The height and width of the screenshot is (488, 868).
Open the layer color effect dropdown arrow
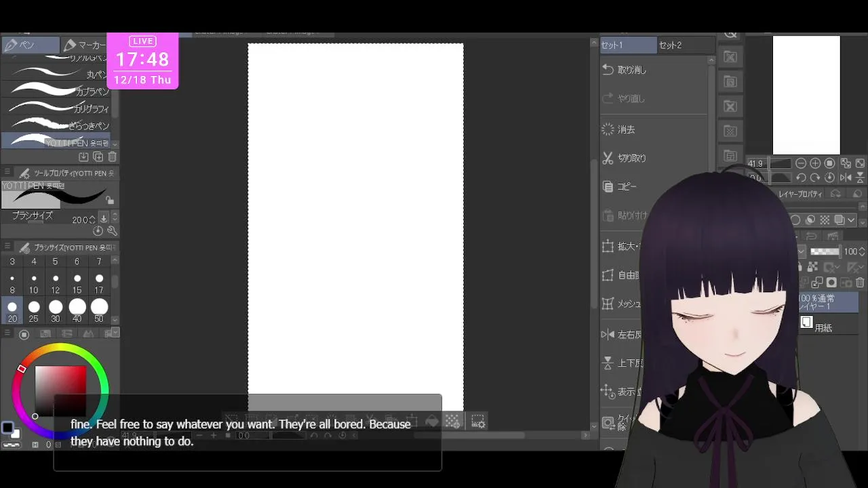pyautogui.click(x=852, y=220)
